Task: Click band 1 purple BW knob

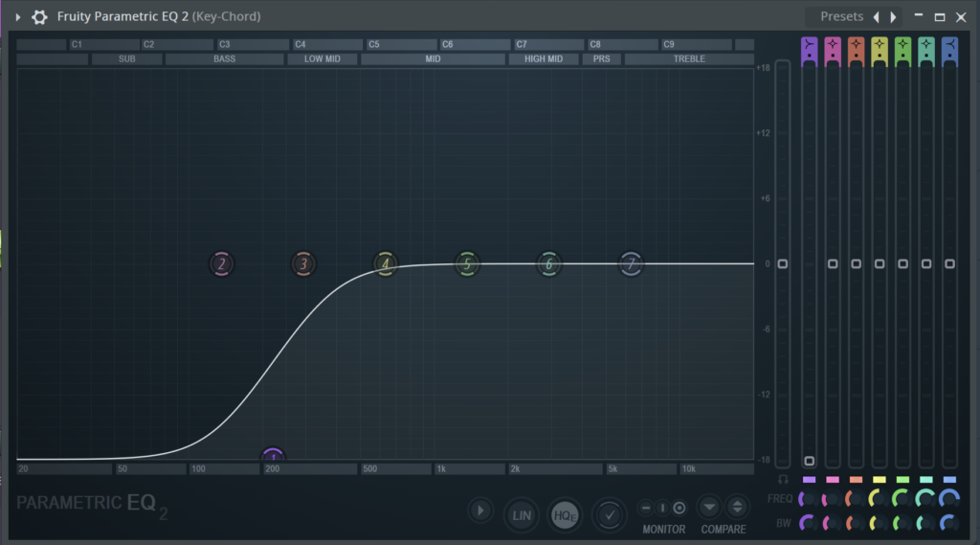Action: (x=808, y=523)
